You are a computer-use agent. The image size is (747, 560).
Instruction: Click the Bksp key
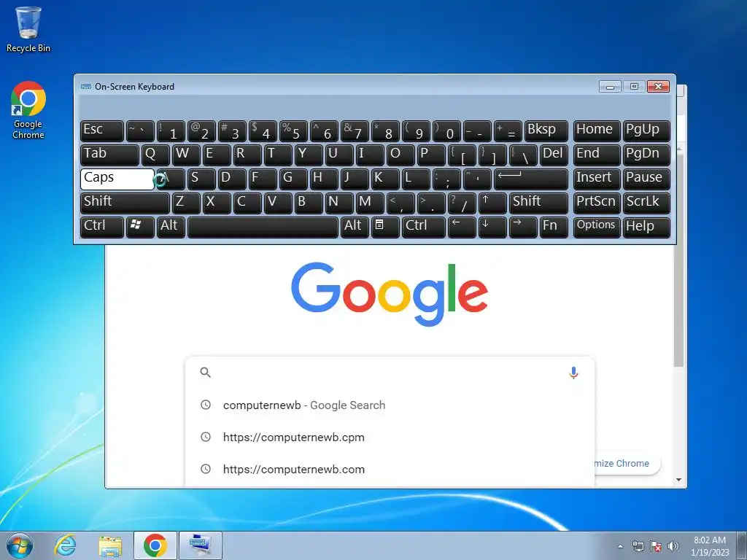[x=546, y=131]
